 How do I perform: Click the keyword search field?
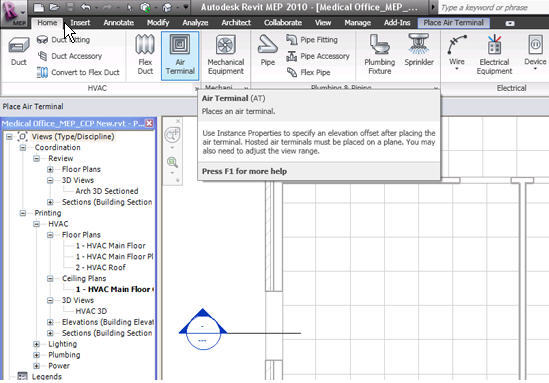coord(493,7)
